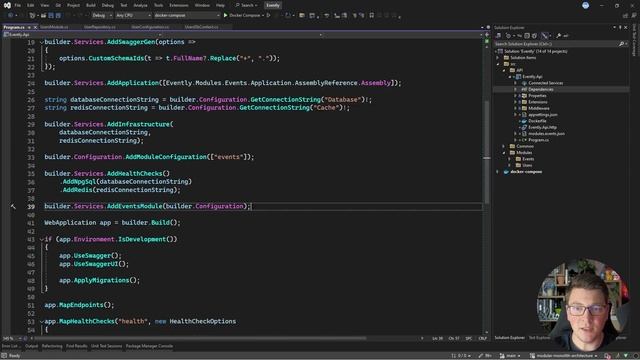This screenshot has width=640, height=360.
Task: Open the Any CPU platform dropdown
Action: pos(133,16)
